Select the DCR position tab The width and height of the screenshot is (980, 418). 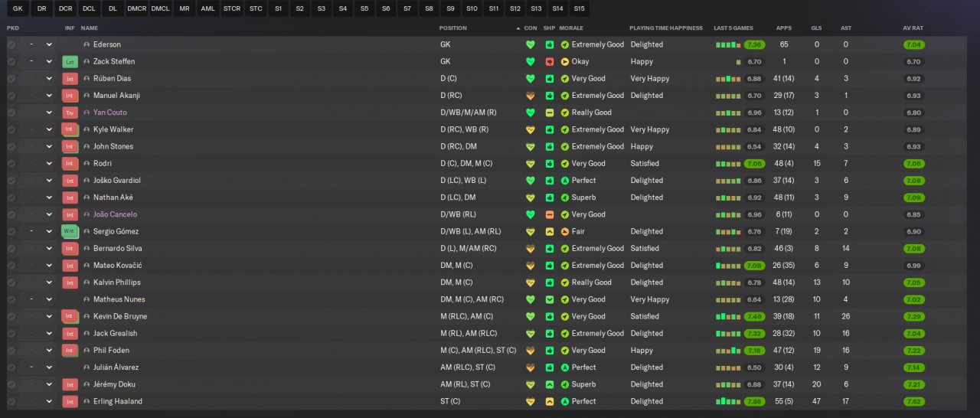pyautogui.click(x=66, y=8)
